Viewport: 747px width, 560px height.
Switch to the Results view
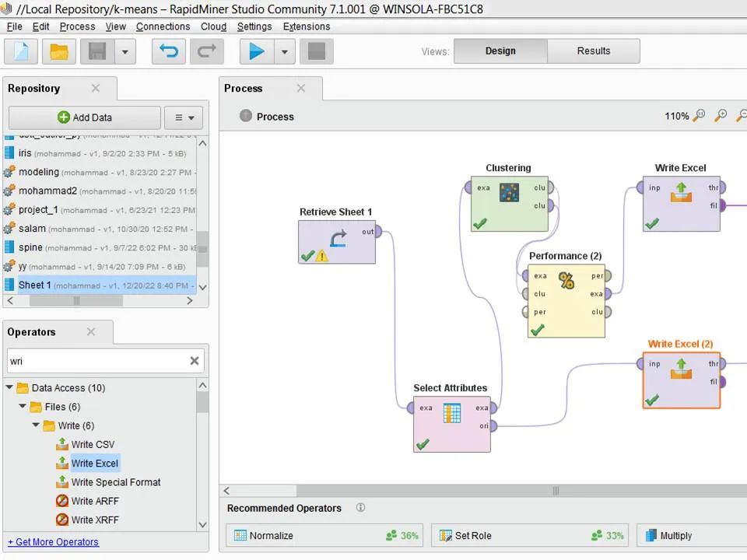(x=593, y=51)
